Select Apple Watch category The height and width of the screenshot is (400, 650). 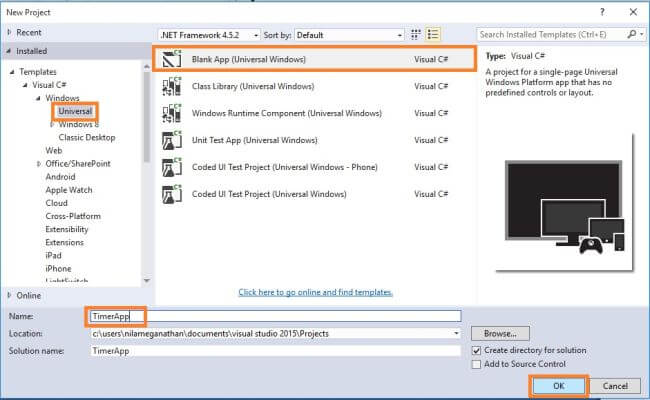[x=69, y=190]
